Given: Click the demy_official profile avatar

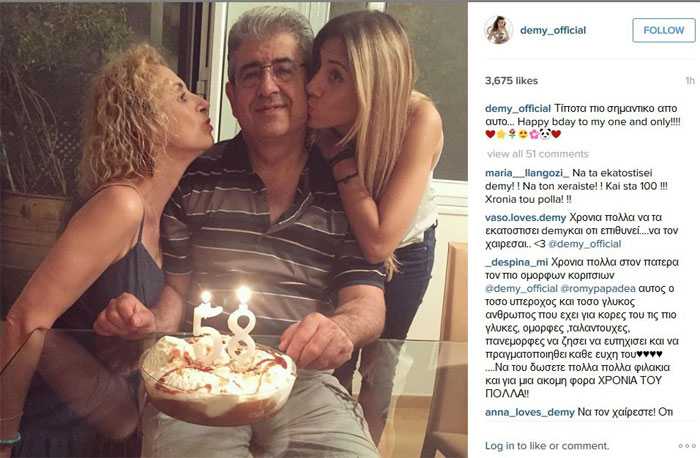Looking at the screenshot, I should coord(498,30).
